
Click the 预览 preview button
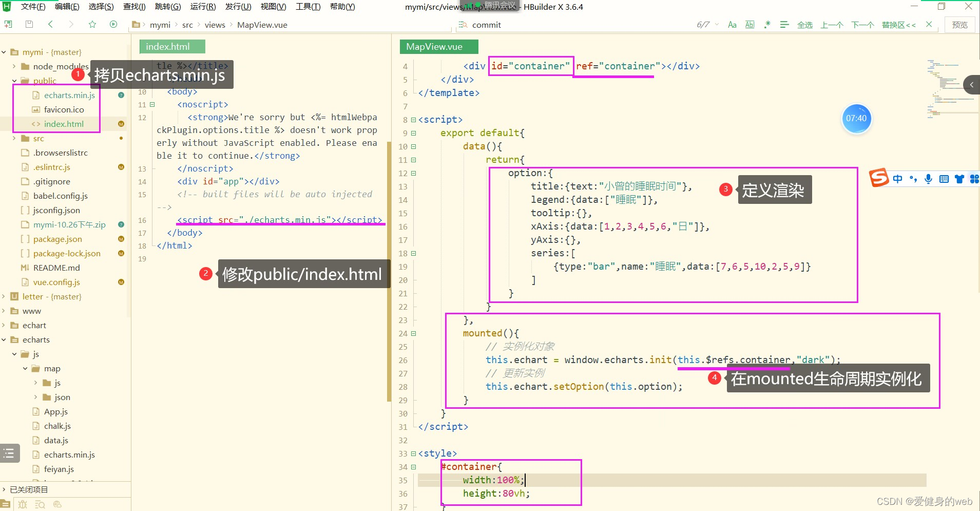pos(959,25)
